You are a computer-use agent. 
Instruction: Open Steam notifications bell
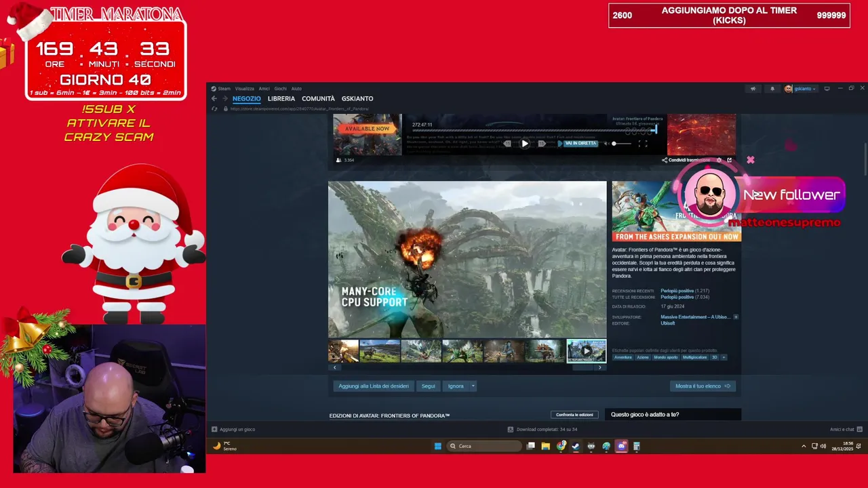772,89
